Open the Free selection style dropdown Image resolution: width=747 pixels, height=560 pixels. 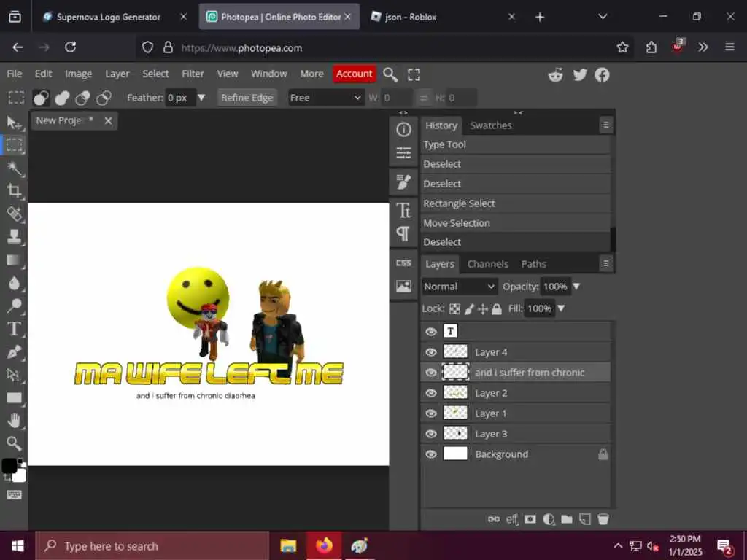(325, 98)
